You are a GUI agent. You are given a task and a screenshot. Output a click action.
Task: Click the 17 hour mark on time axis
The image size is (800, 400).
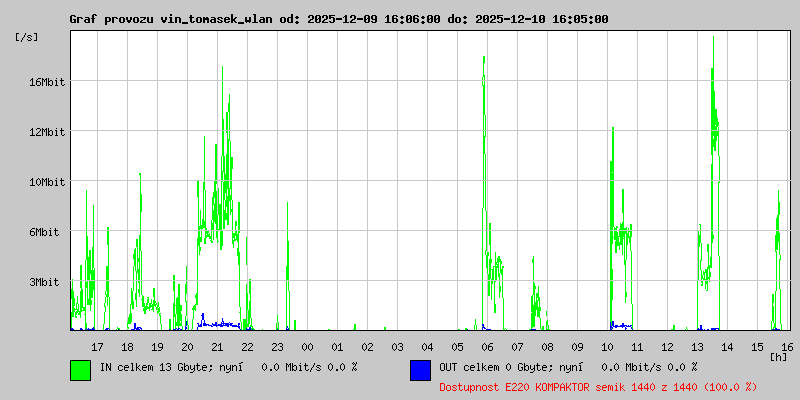click(97, 347)
